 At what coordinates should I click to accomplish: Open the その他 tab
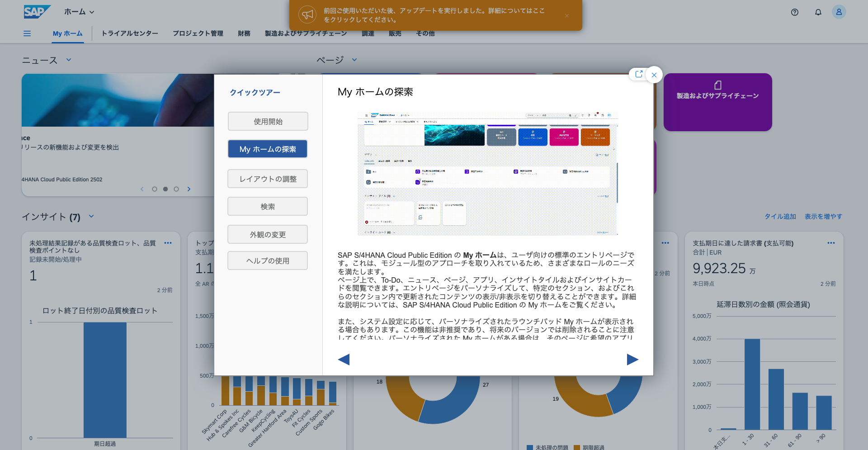[x=425, y=33]
